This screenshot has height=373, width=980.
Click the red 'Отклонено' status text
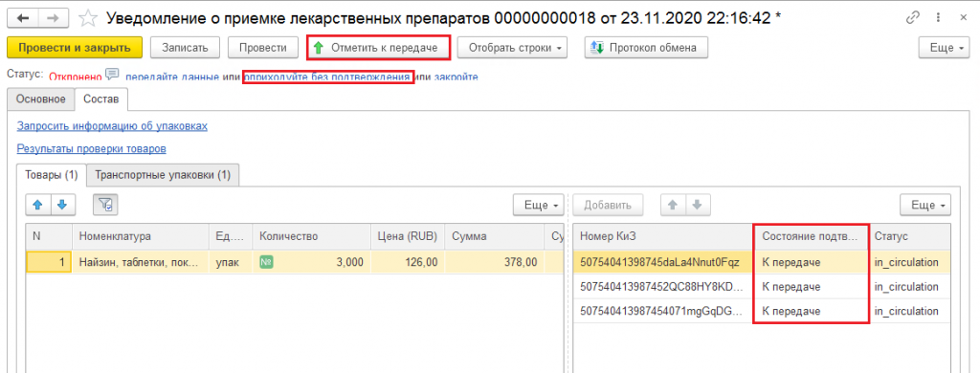tap(75, 77)
